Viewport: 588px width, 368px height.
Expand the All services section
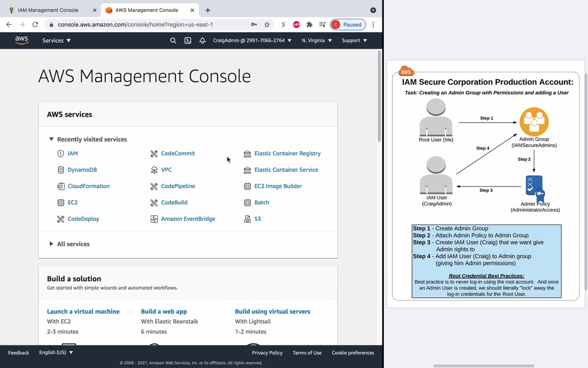coord(52,244)
